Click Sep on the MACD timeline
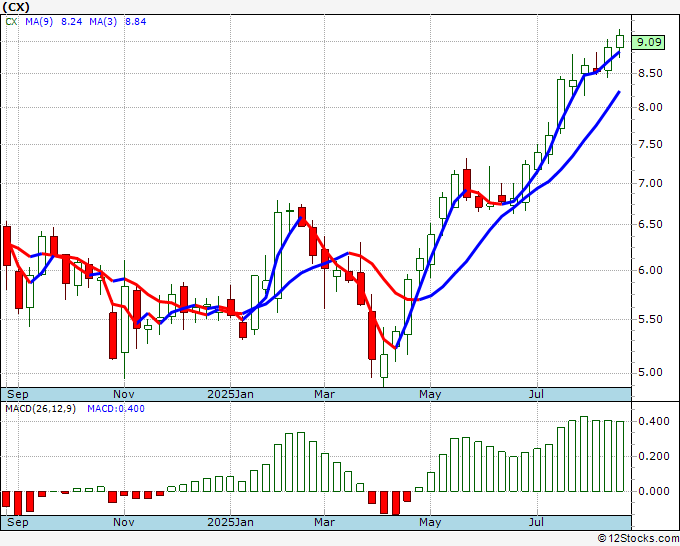680x546 pixels. pos(18,522)
